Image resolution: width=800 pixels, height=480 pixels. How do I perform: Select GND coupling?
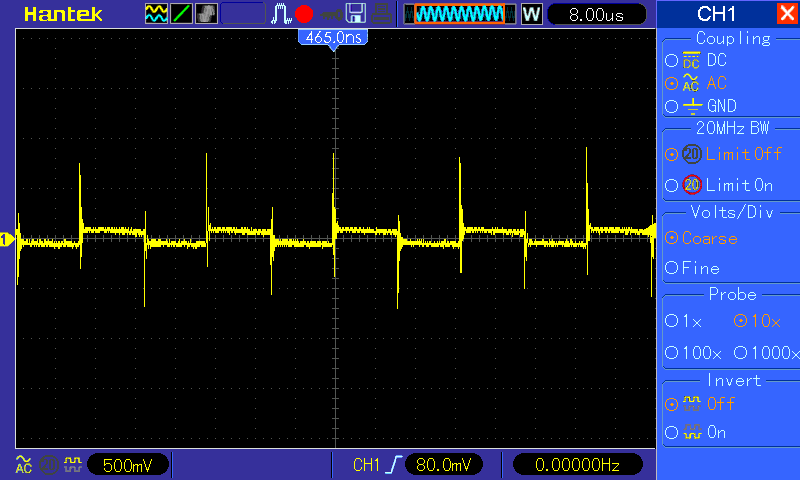coord(701,106)
